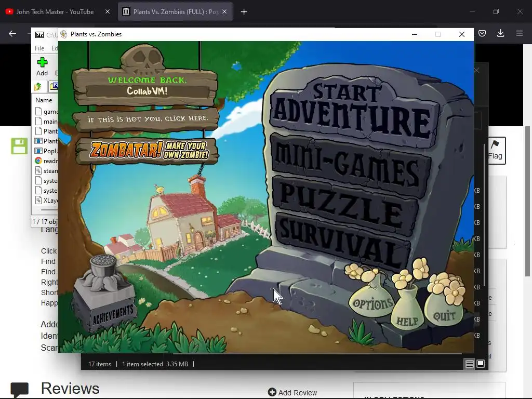Viewport: 532px width, 399px height.
Task: Click the 7-Zip window icon in title bar
Action: coord(39,35)
